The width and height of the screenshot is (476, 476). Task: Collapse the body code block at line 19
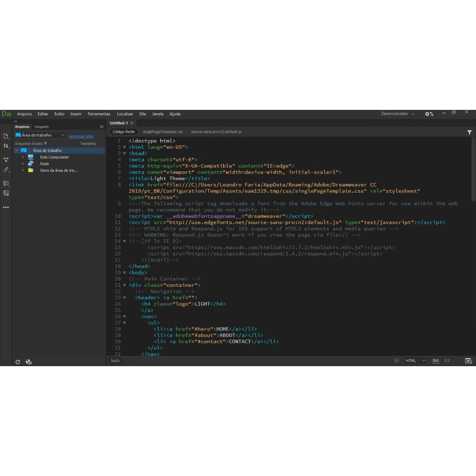(125, 273)
